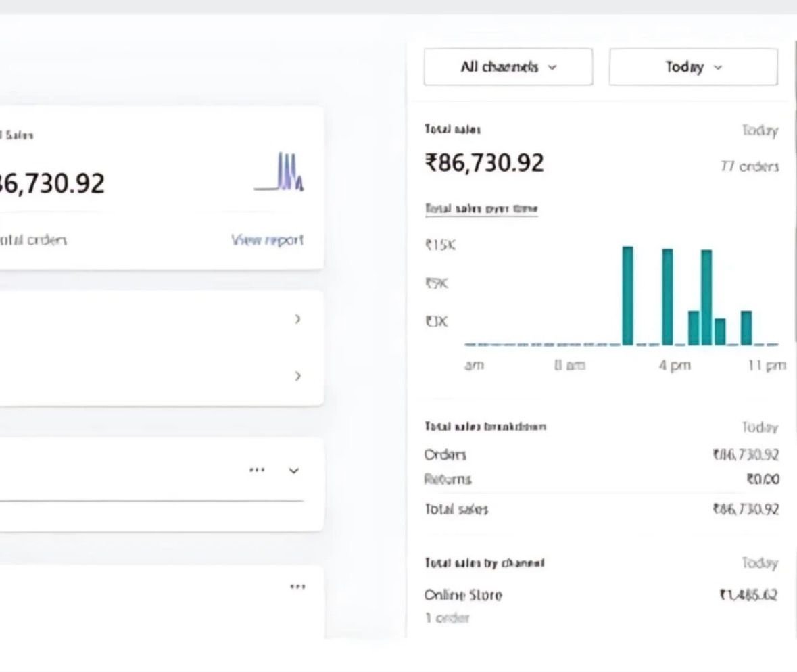This screenshot has width=797, height=672.
Task: Click the first tall teal bar in the chart
Action: point(627,296)
